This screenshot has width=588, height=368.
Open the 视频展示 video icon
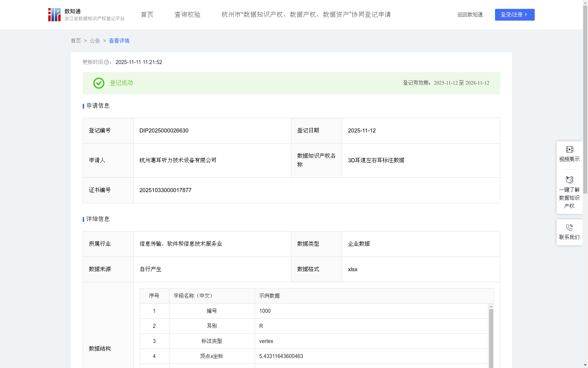click(570, 149)
